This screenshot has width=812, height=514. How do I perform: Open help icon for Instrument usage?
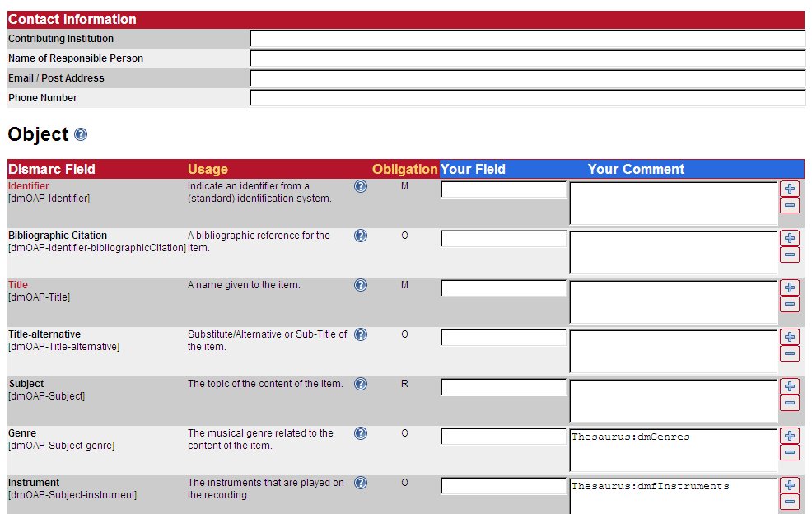(361, 483)
